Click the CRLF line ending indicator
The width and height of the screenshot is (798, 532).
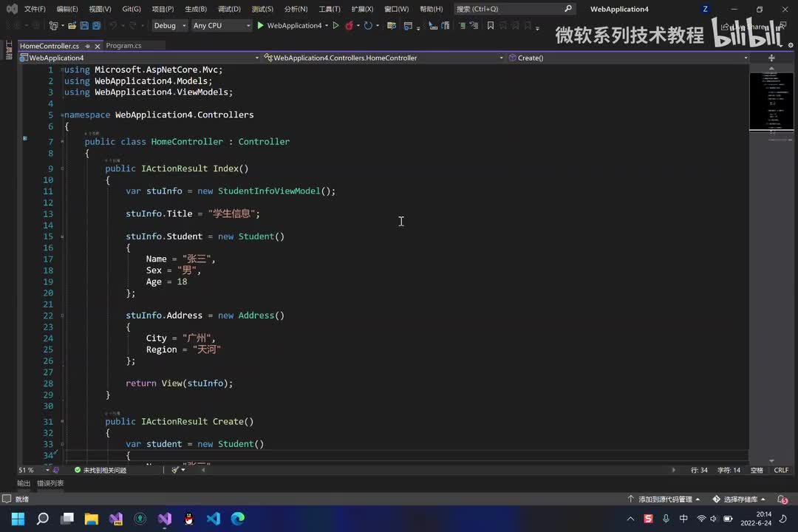(781, 470)
